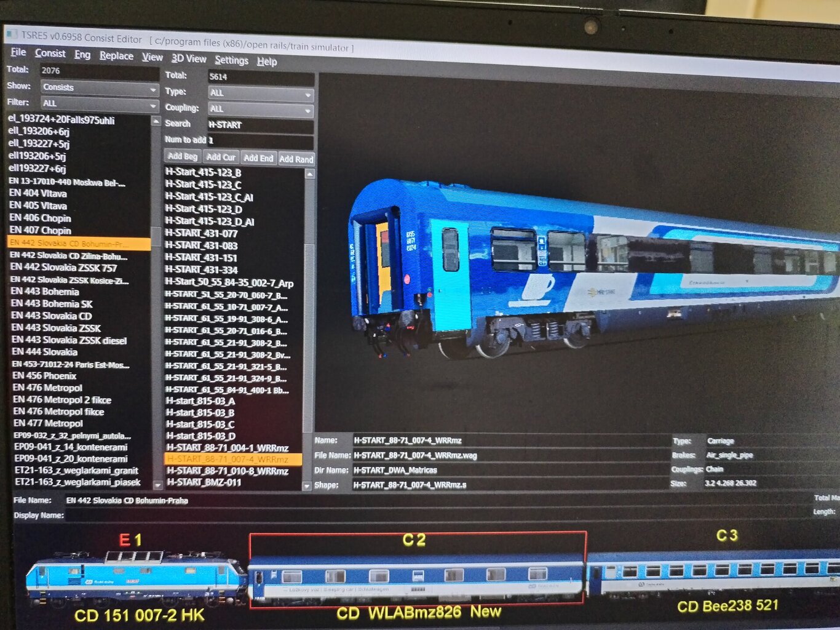
Task: Open the View menu
Action: point(152,57)
